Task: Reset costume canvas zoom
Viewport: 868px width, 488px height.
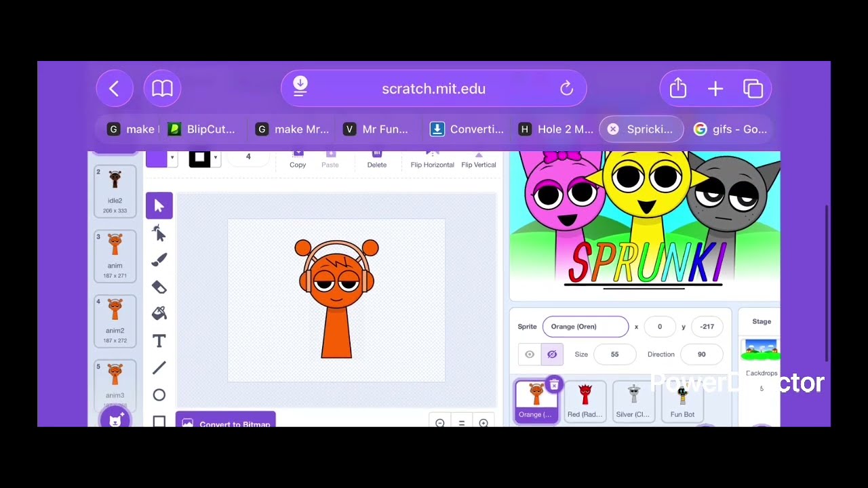Action: pos(462,423)
